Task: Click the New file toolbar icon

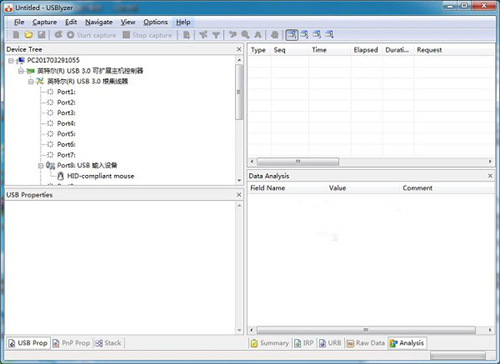Action: pos(16,35)
